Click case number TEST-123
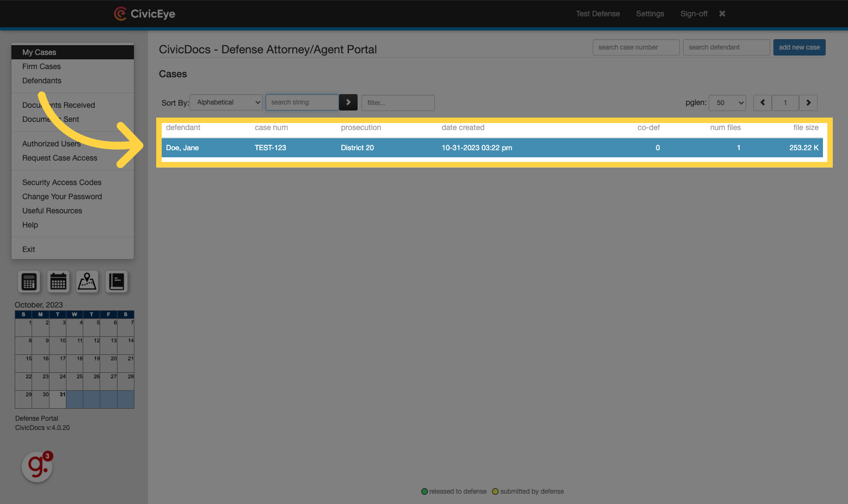The width and height of the screenshot is (848, 504). point(271,147)
